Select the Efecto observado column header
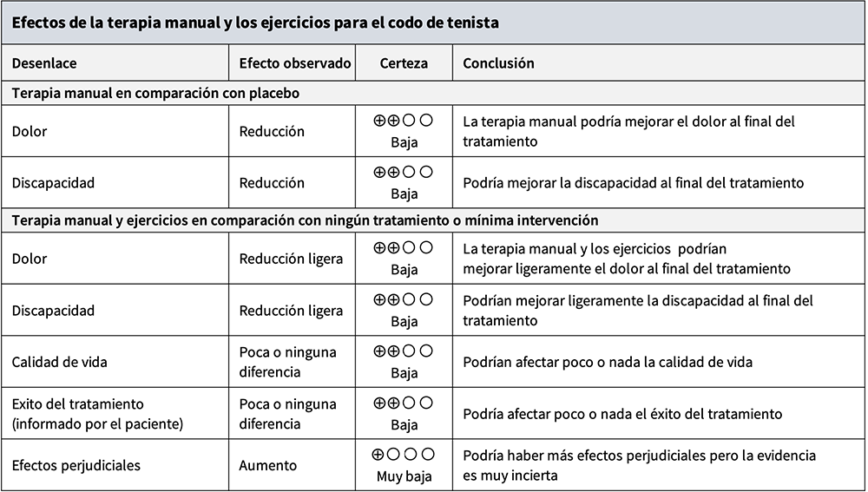868x492 pixels. coord(295,63)
